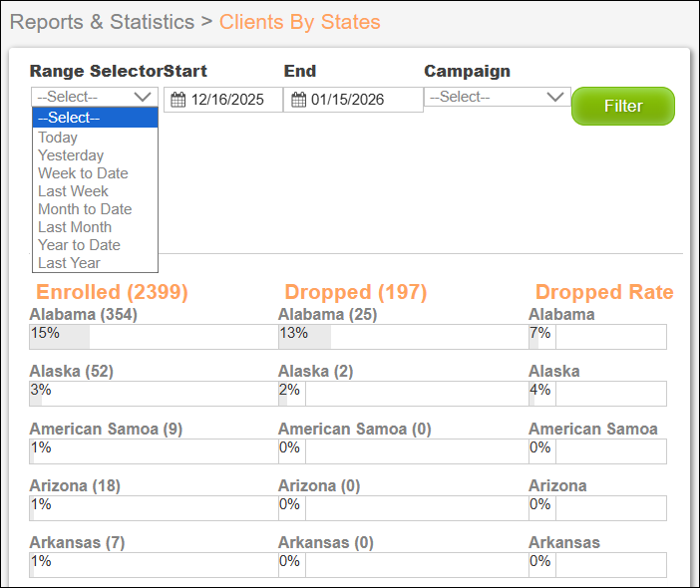Click Clients By States breadcrumb

click(x=299, y=22)
